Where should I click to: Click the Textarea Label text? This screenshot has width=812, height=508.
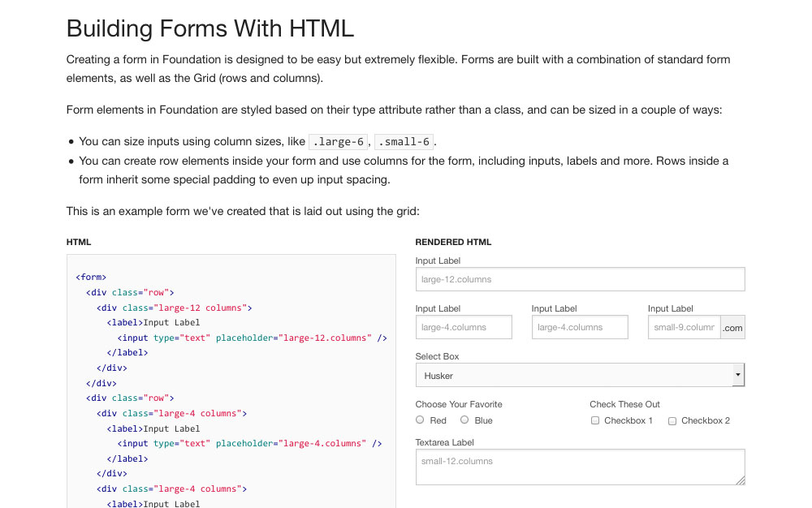coord(444,442)
